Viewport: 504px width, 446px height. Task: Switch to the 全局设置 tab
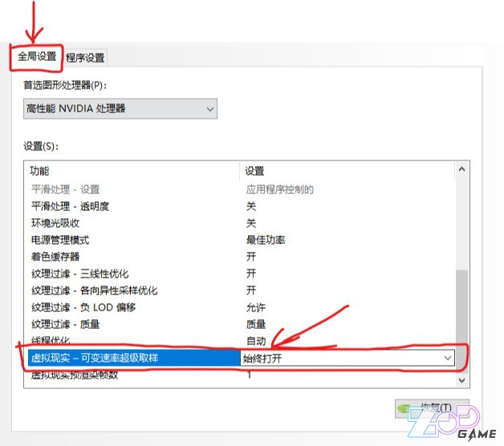(37, 57)
